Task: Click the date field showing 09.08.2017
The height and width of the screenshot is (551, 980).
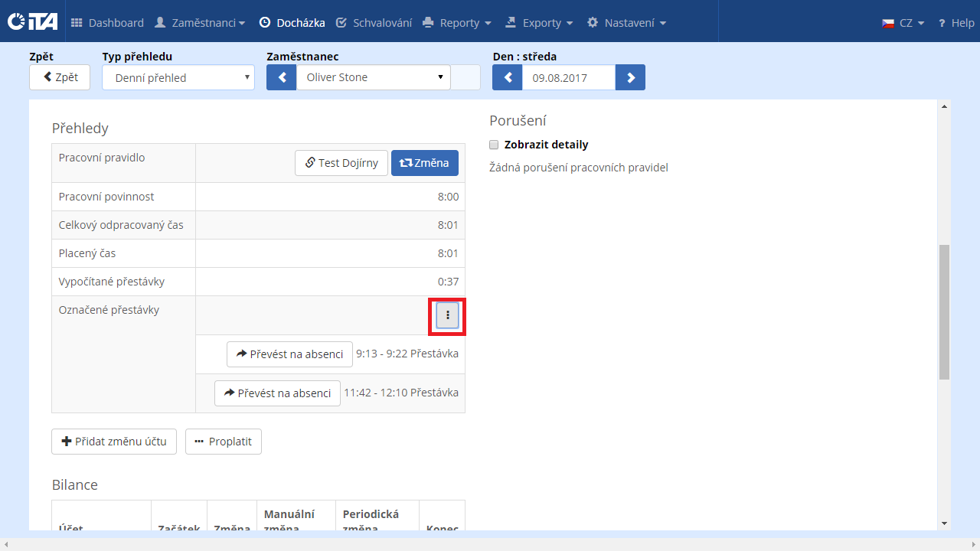Action: point(568,77)
